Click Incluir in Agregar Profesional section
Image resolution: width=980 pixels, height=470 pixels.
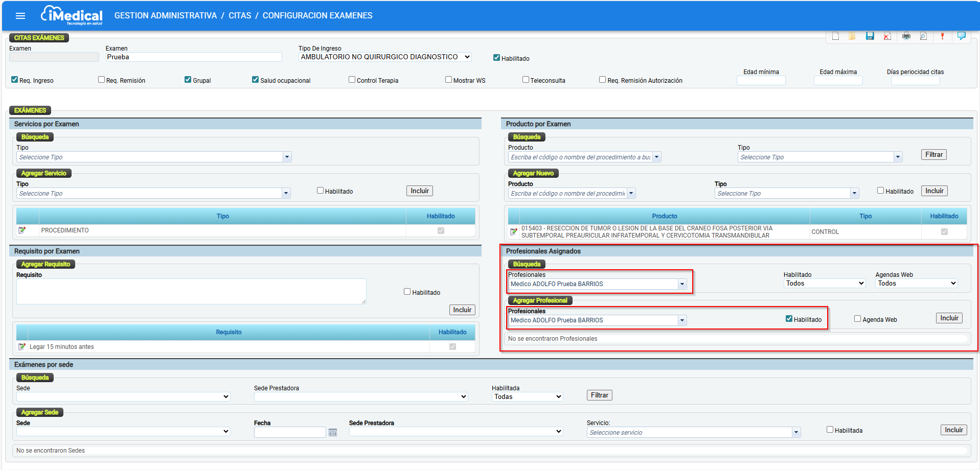pos(949,318)
